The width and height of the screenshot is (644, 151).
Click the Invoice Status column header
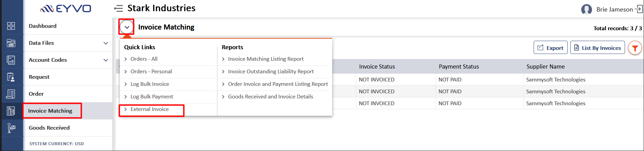pos(377,67)
